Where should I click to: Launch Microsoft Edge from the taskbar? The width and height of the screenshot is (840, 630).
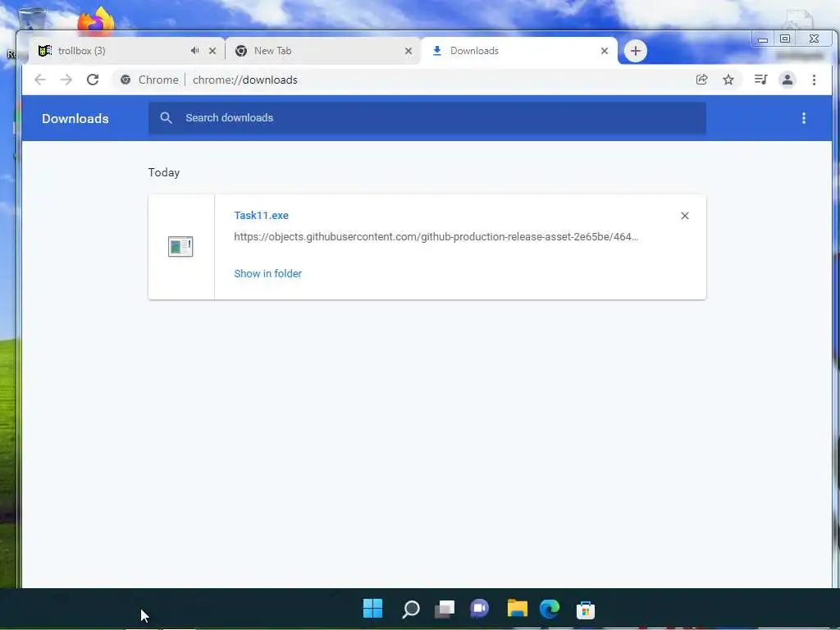[x=550, y=609]
